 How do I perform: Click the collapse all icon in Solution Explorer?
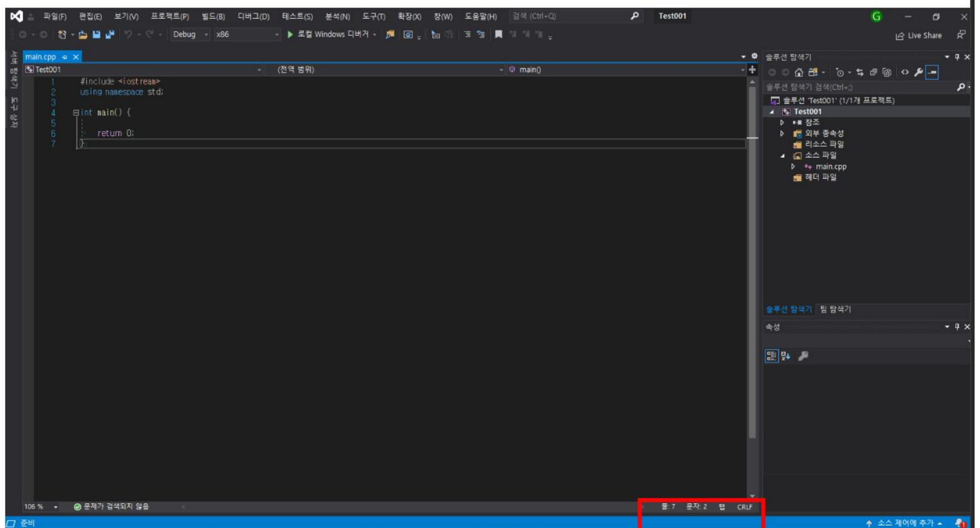click(x=873, y=72)
